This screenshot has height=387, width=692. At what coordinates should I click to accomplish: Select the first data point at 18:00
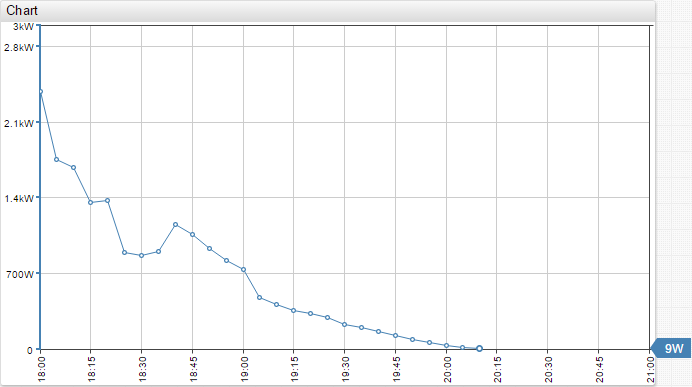pos(40,92)
